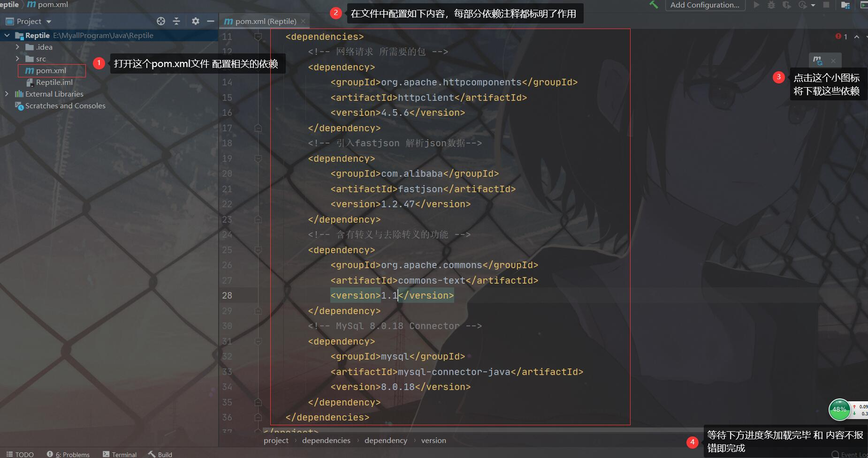The image size is (868, 458).
Task: Click the run anything icon at top right edge
Action: click(x=864, y=5)
